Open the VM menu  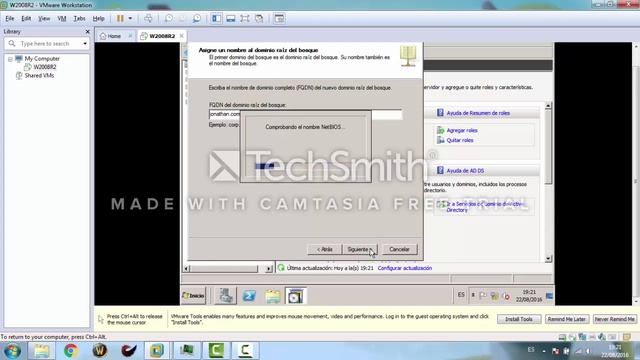[62, 18]
